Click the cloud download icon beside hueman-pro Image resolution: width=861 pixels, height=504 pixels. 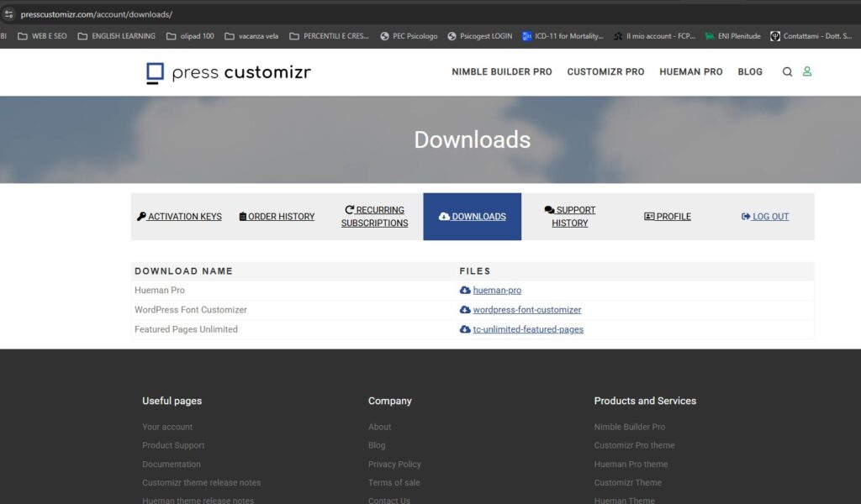(x=465, y=290)
